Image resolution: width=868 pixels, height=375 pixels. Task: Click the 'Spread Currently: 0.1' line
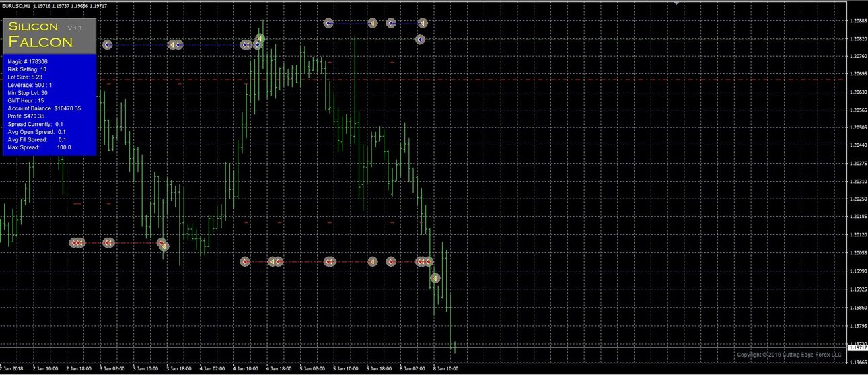pos(36,124)
